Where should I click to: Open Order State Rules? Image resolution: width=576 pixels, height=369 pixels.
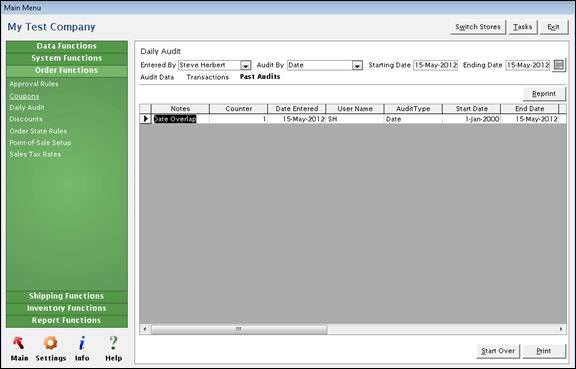coord(38,131)
